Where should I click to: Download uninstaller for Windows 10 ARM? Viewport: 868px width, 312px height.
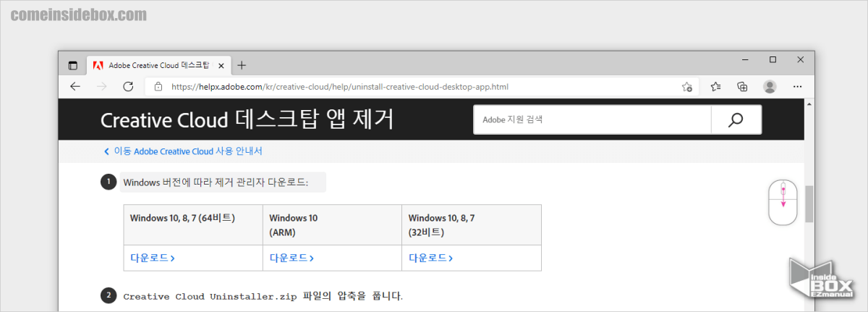(x=292, y=258)
